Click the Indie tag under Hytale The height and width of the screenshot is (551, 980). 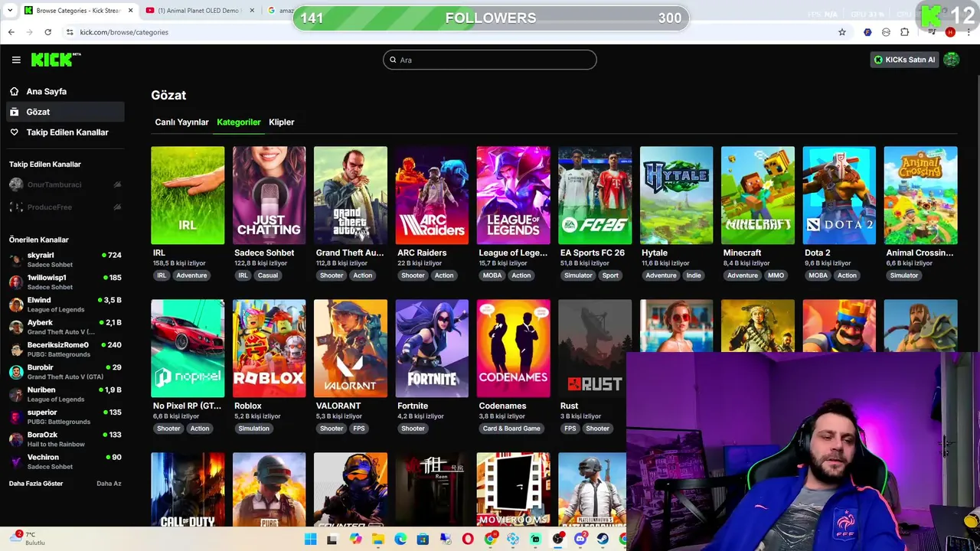(694, 275)
